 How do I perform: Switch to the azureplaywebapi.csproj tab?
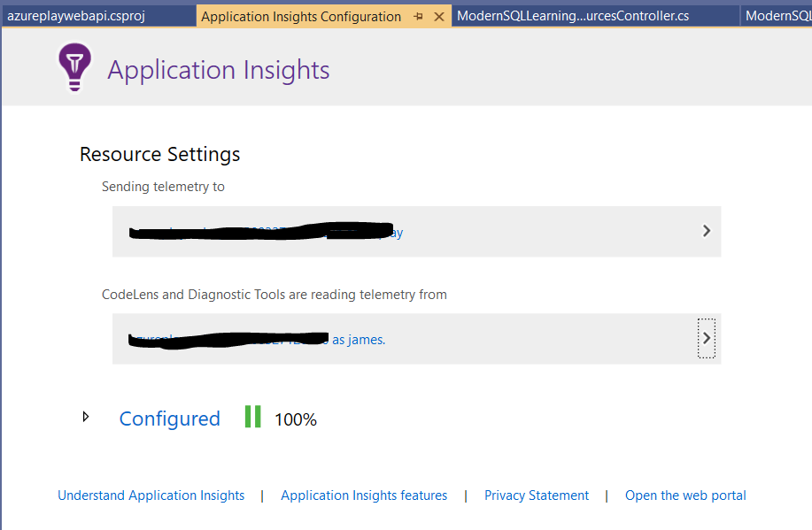pyautogui.click(x=76, y=16)
